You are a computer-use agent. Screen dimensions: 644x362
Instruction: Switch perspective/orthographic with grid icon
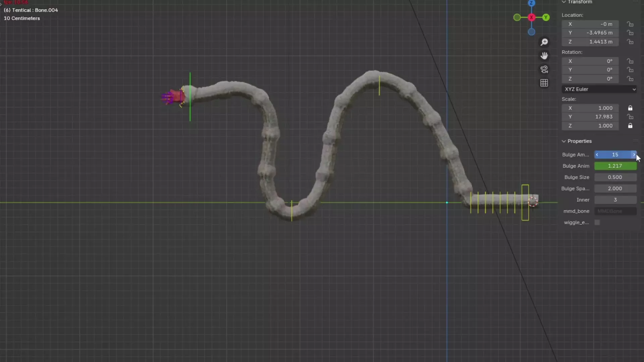click(x=544, y=83)
